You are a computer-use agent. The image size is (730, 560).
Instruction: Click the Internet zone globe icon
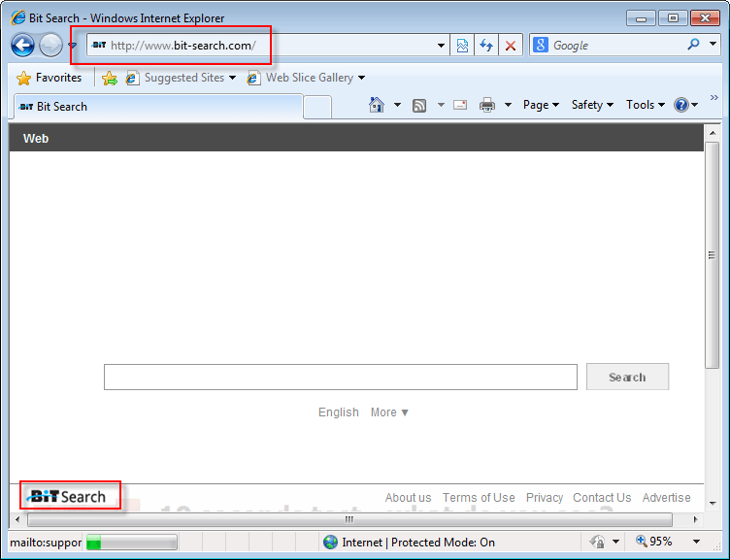click(330, 543)
